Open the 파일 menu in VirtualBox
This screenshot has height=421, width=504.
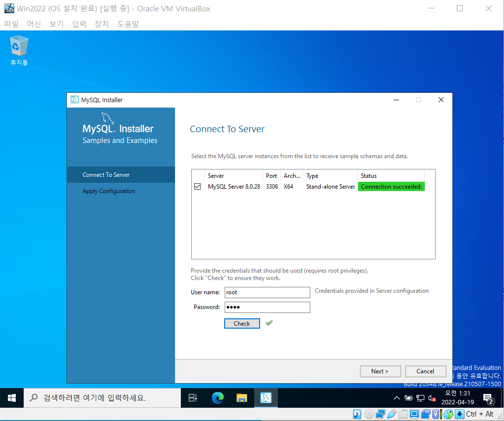pyautogui.click(x=11, y=24)
